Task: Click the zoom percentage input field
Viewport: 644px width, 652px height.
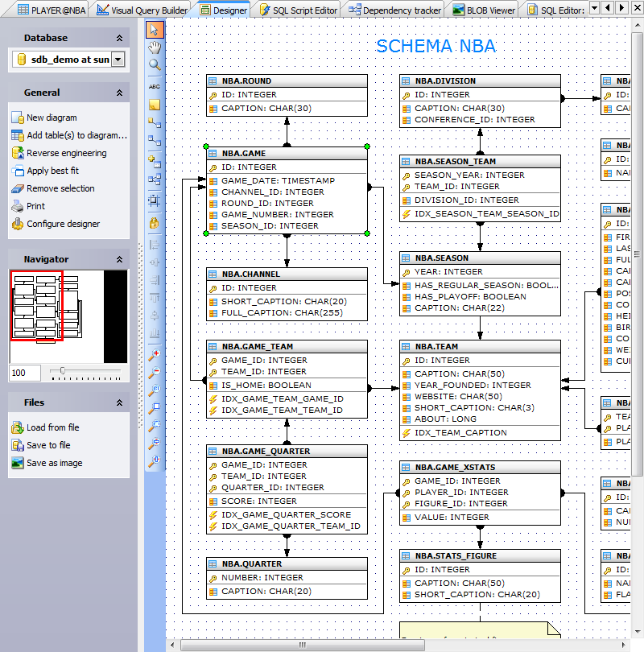Action: click(x=25, y=373)
